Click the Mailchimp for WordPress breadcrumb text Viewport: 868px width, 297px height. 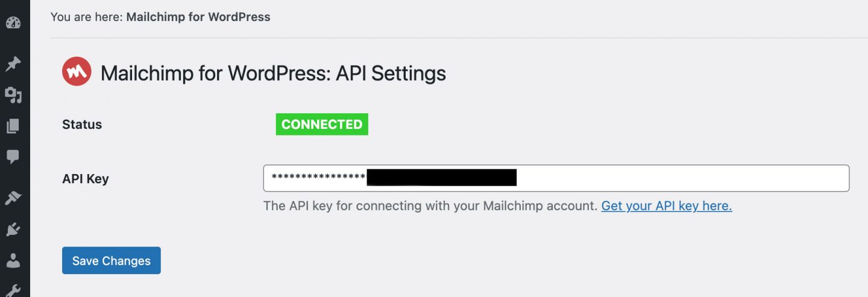point(198,17)
